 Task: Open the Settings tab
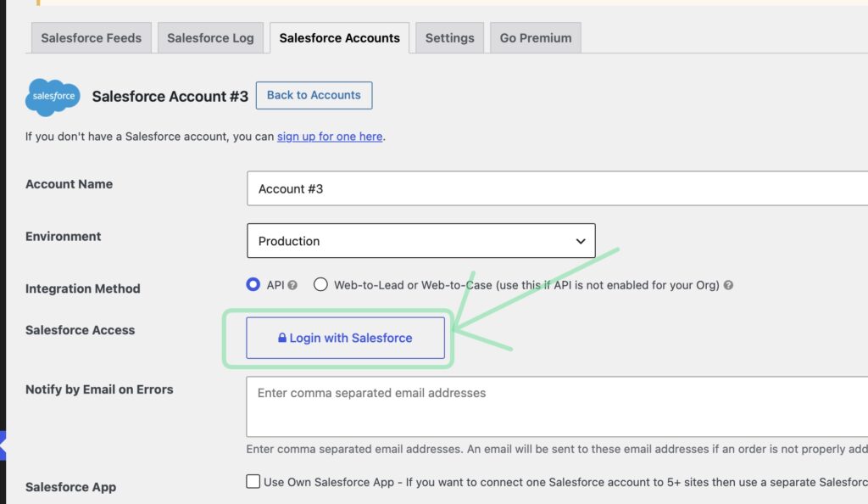pos(449,37)
